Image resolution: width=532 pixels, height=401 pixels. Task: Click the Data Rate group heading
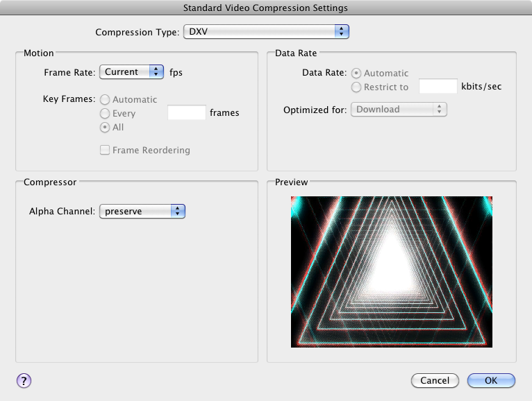(296, 53)
